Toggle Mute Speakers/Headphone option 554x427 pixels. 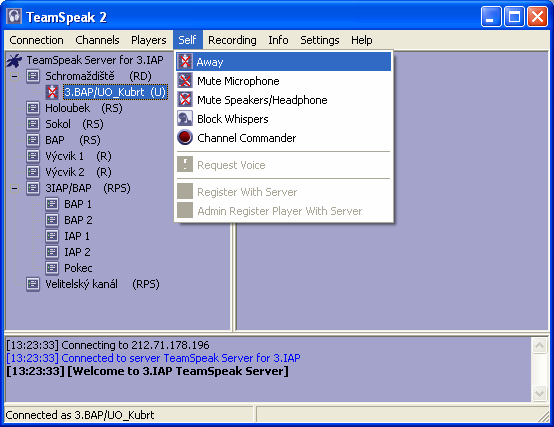coord(284,100)
